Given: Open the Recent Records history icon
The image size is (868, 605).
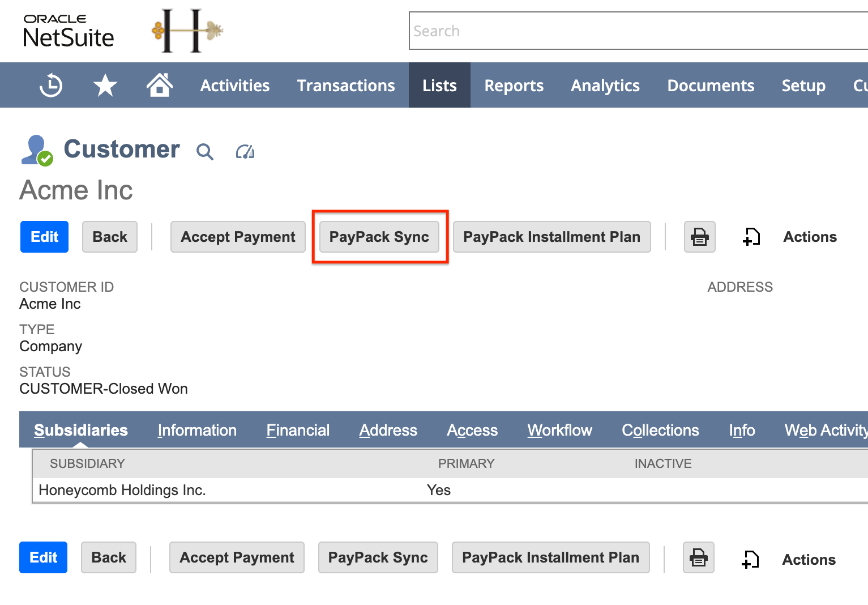Looking at the screenshot, I should coord(51,86).
